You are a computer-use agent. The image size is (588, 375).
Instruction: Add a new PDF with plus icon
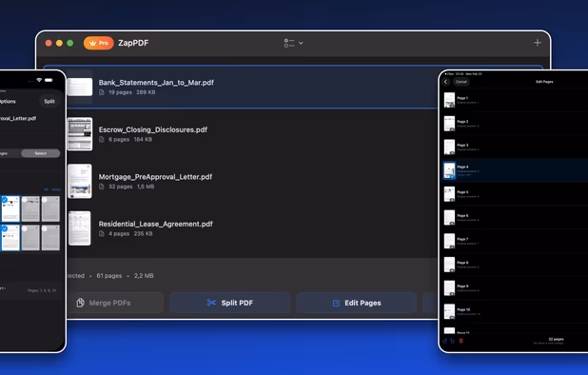point(538,43)
